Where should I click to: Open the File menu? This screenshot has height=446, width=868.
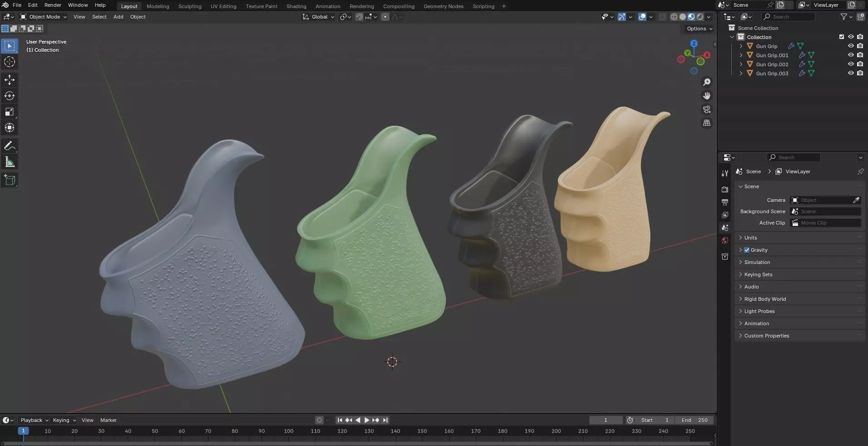pos(17,5)
